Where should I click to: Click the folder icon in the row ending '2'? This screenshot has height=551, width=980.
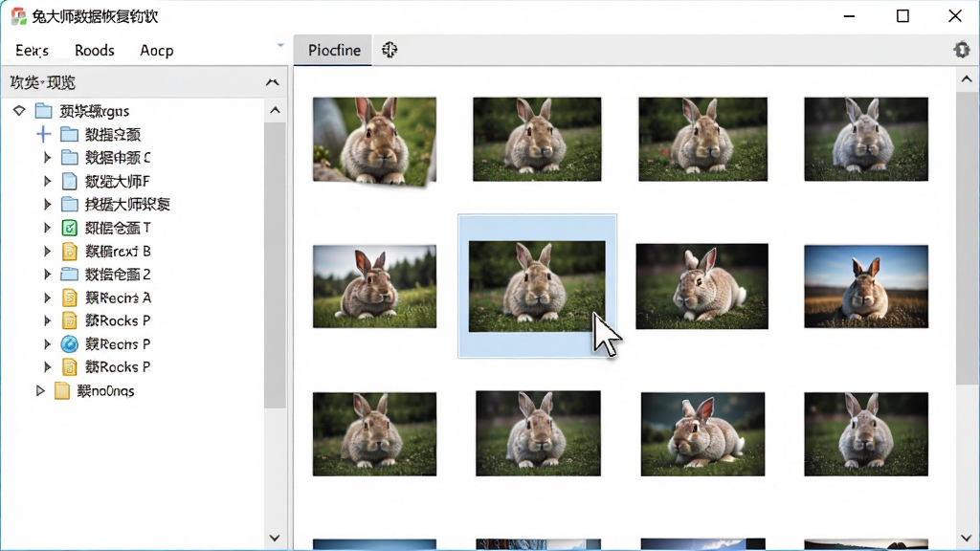click(x=69, y=274)
